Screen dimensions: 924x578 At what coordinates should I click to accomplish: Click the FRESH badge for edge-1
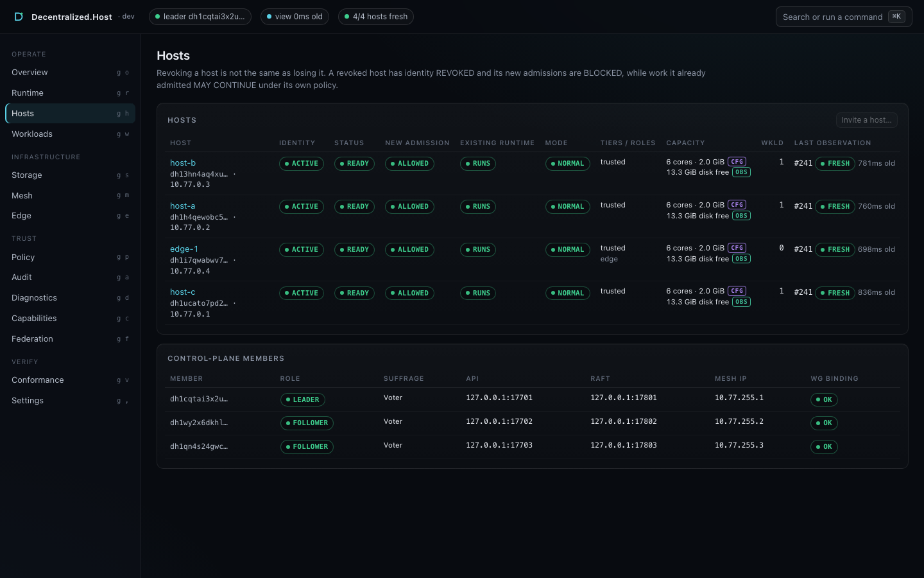click(x=835, y=249)
